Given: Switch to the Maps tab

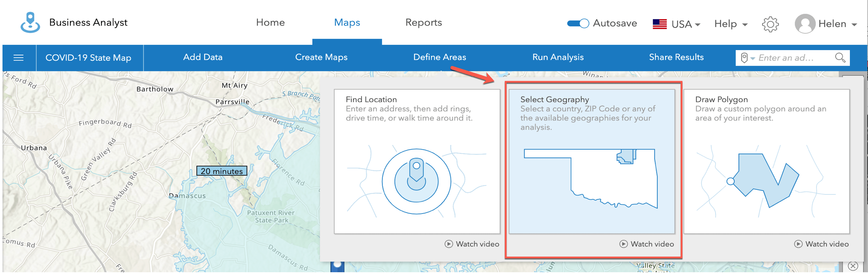Looking at the screenshot, I should coord(347,22).
